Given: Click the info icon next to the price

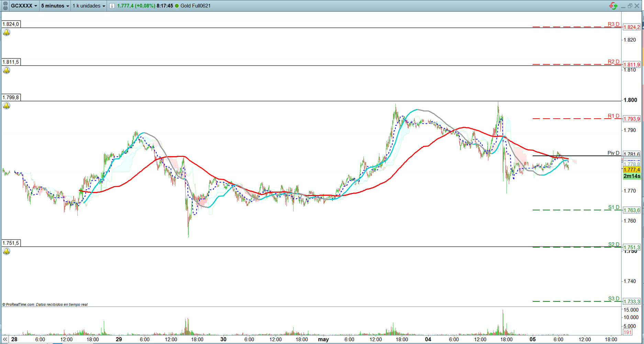Looking at the screenshot, I should tap(112, 6).
